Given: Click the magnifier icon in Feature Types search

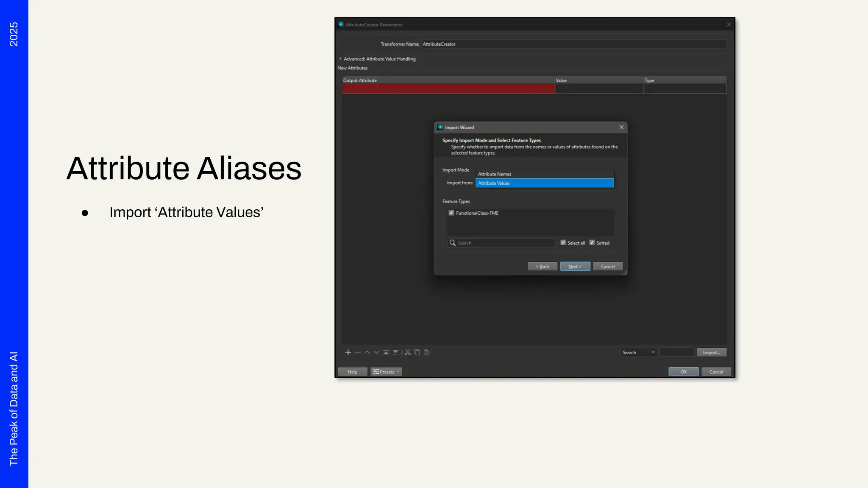Looking at the screenshot, I should pos(453,243).
